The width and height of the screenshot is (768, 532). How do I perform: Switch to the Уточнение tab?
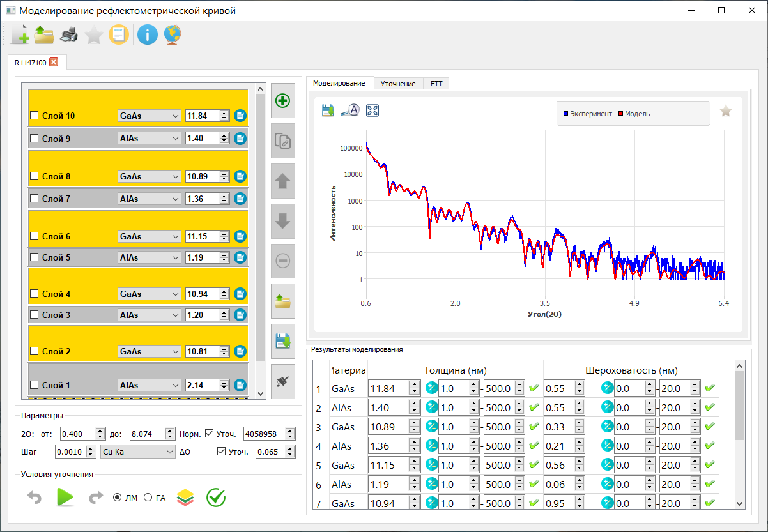tap(397, 84)
